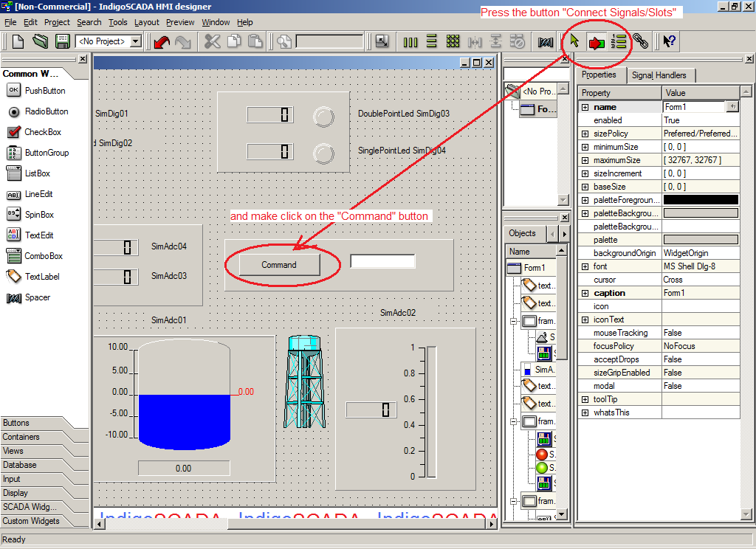Viewport: 756px width, 549px height.
Task: Expand the caption property
Action: 585,293
